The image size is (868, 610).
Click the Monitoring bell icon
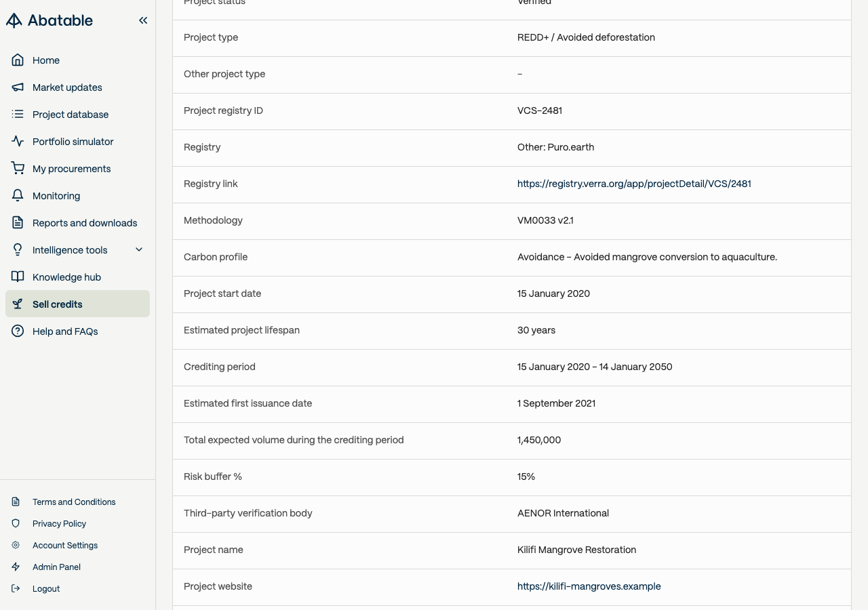[x=18, y=196]
